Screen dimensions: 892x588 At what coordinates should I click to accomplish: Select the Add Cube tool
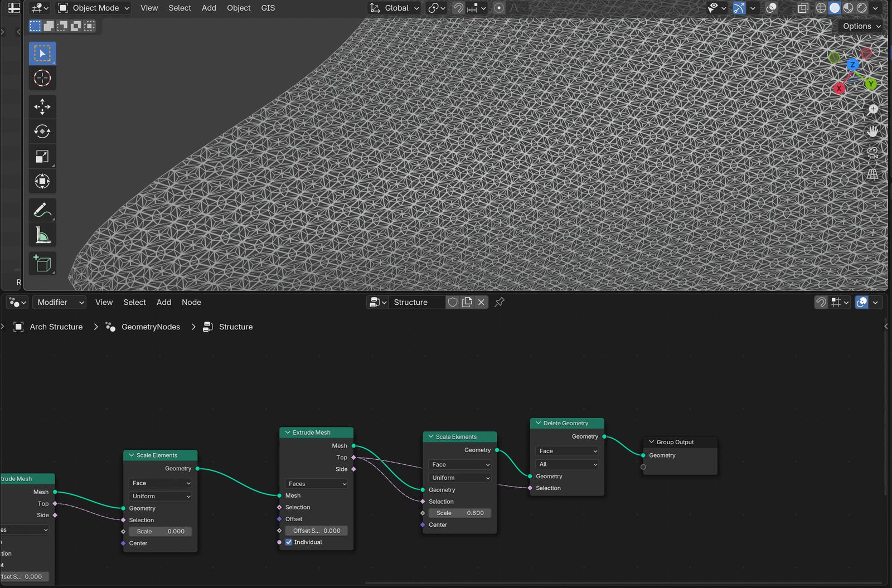[x=42, y=263]
